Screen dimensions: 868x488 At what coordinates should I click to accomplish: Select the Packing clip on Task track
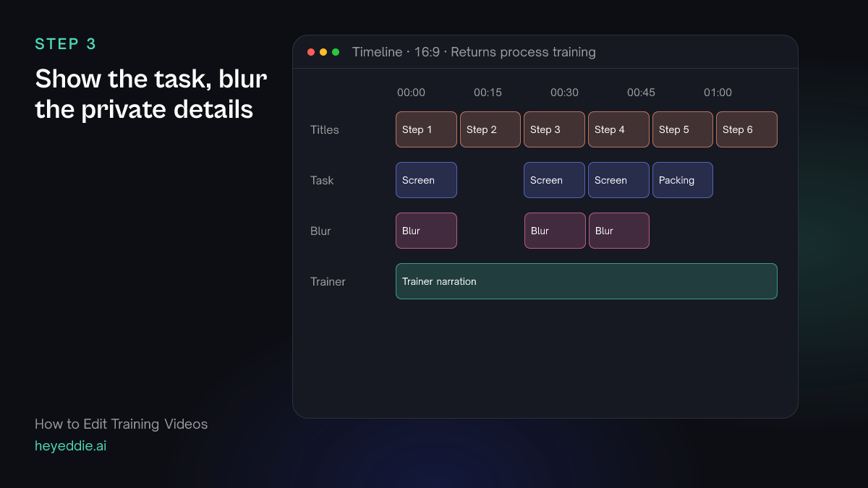point(683,180)
